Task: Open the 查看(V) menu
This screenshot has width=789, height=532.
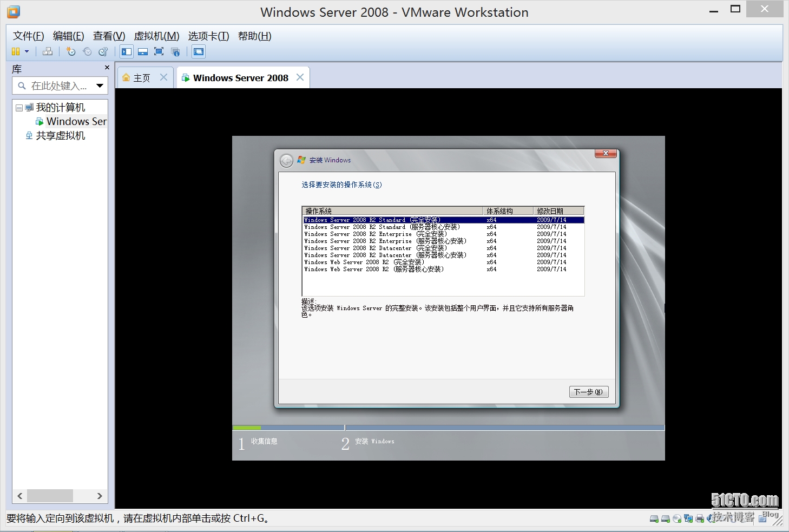Action: click(109, 36)
